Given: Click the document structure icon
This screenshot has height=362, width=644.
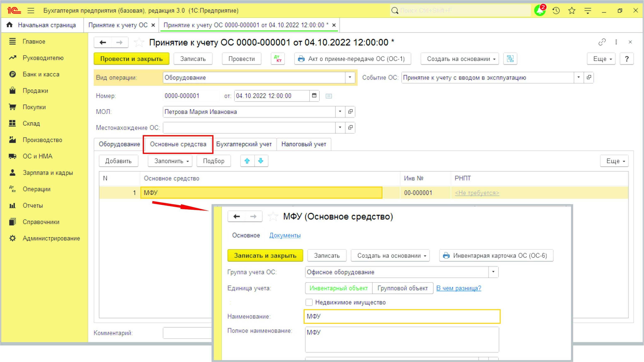Looking at the screenshot, I should [x=510, y=59].
